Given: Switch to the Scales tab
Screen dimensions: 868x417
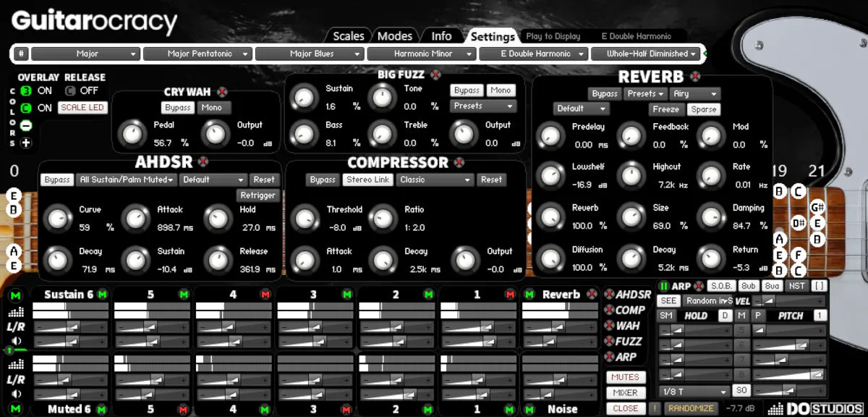Looking at the screenshot, I should [x=348, y=36].
